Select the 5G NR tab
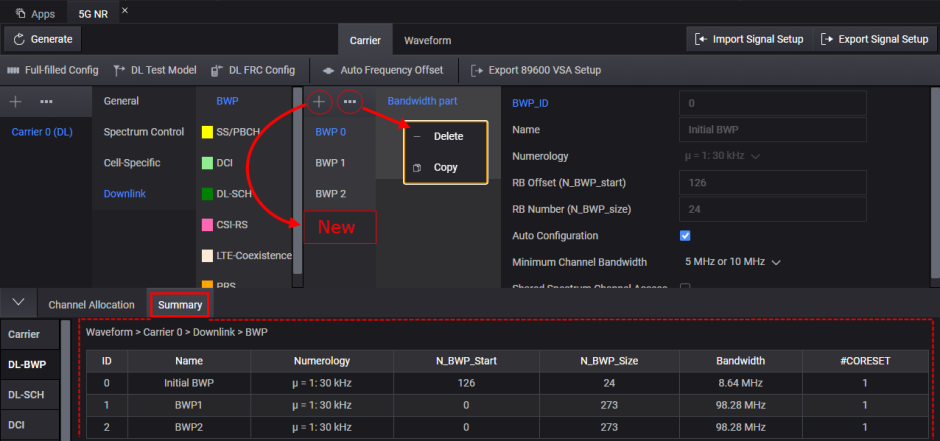This screenshot has height=441, width=940. 93,13
